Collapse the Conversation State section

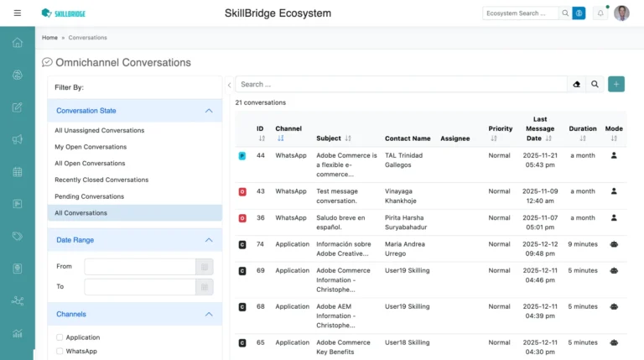tap(209, 111)
